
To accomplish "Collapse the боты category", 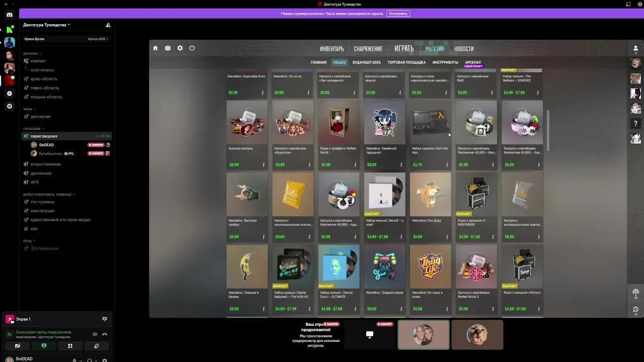I will 29,241.
